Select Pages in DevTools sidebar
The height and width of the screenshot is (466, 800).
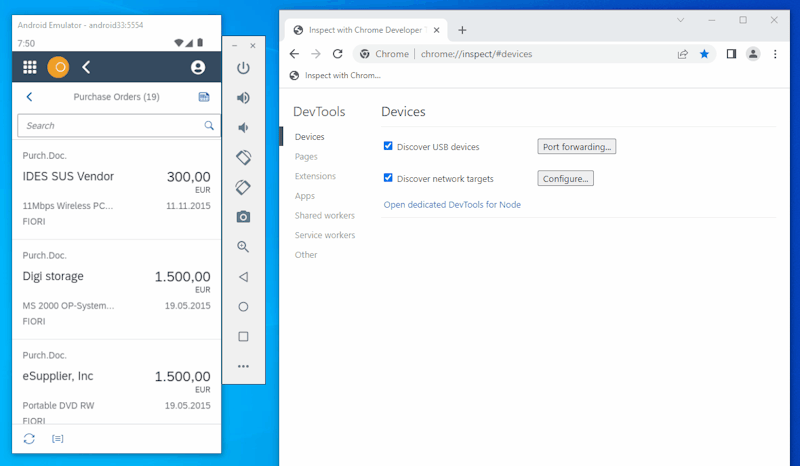(306, 157)
